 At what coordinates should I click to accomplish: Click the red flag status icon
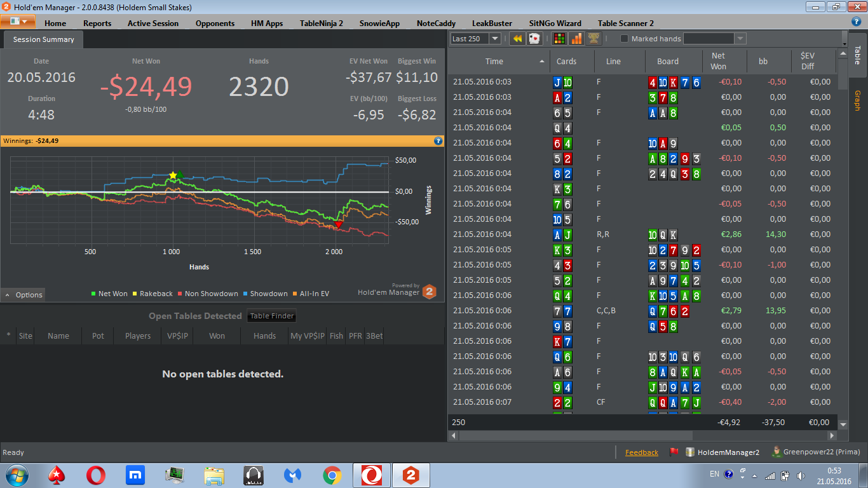coord(674,452)
